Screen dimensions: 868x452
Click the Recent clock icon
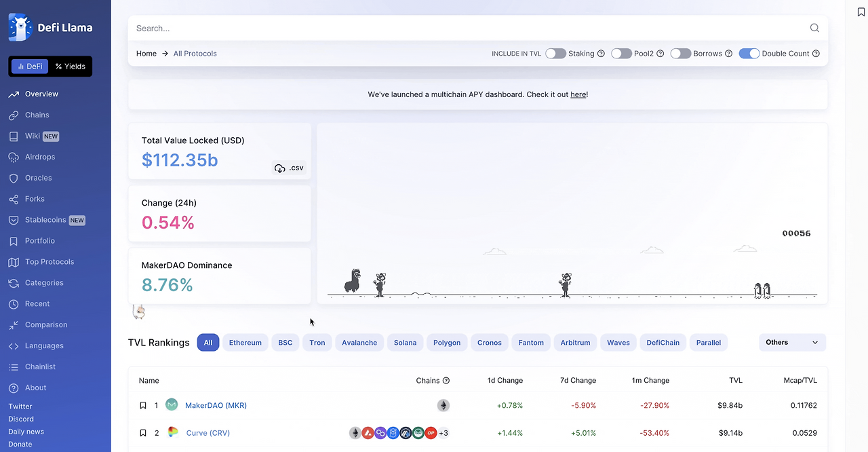click(x=13, y=304)
